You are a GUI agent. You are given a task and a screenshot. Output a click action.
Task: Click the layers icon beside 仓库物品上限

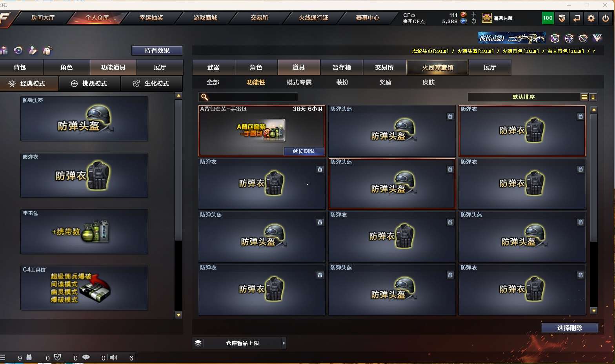pyautogui.click(x=198, y=343)
